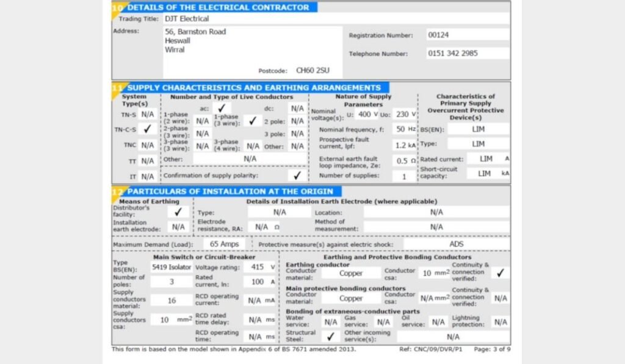Image resolution: width=625 pixels, height=364 pixels.
Task: Click the Trading Title field DJT Electrical
Action: (x=336, y=19)
